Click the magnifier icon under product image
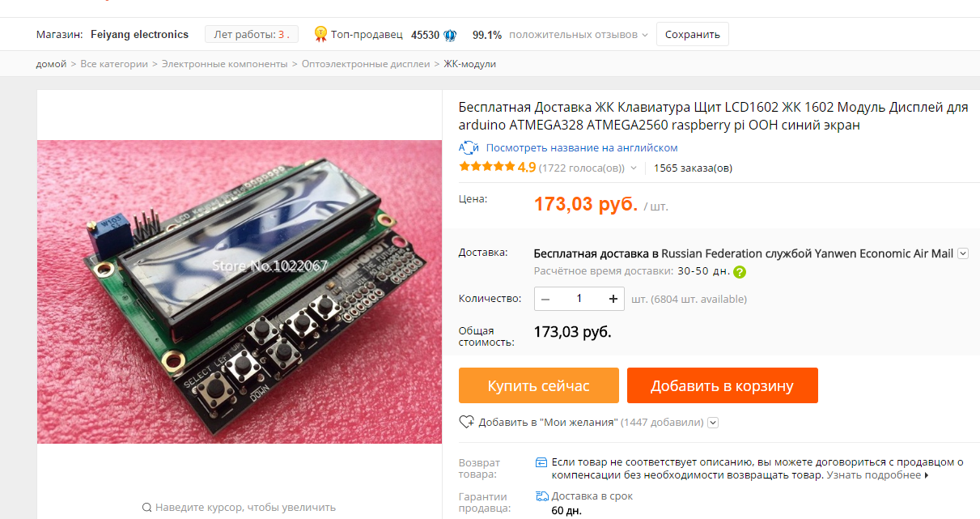 click(x=146, y=508)
